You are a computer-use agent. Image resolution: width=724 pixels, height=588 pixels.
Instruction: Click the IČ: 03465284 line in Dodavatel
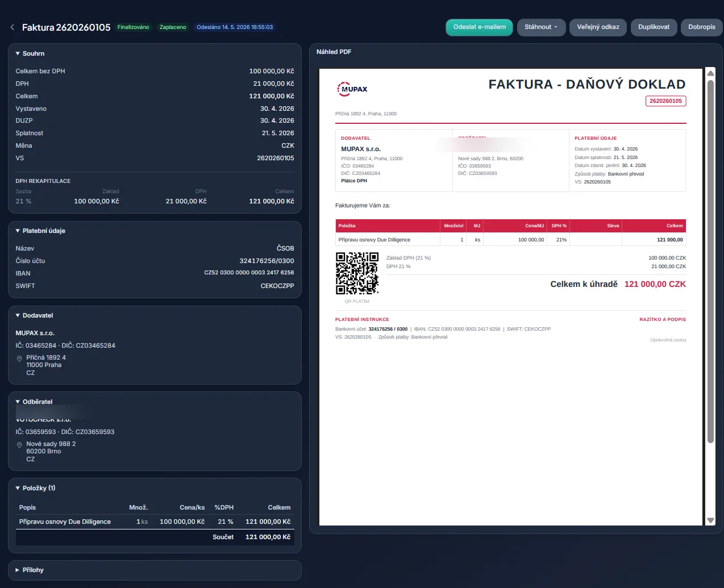pos(65,345)
